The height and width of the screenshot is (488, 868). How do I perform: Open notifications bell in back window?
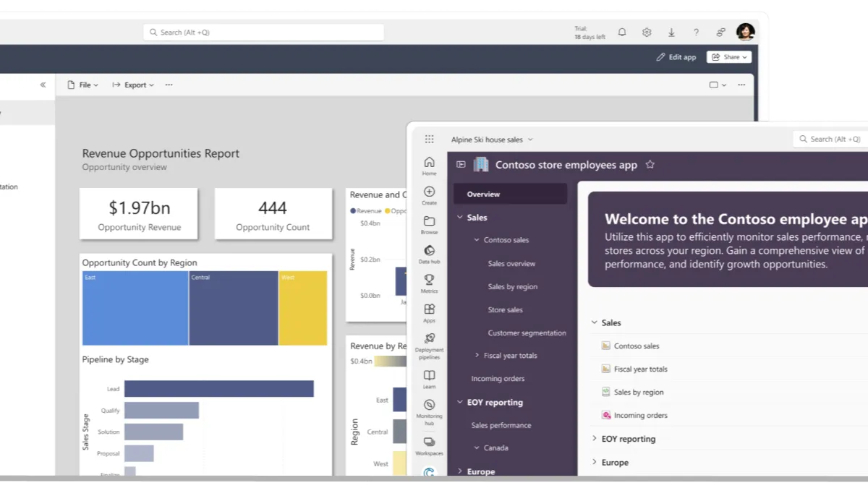tap(622, 32)
